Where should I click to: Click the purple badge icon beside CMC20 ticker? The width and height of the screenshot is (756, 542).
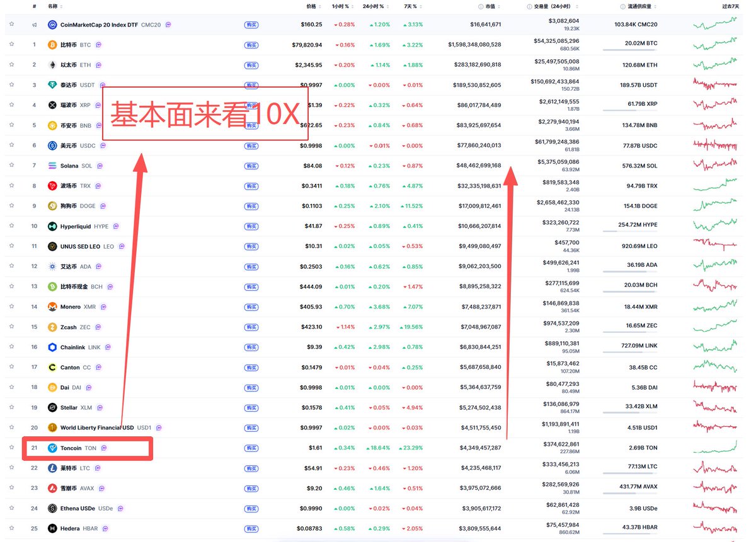[168, 25]
